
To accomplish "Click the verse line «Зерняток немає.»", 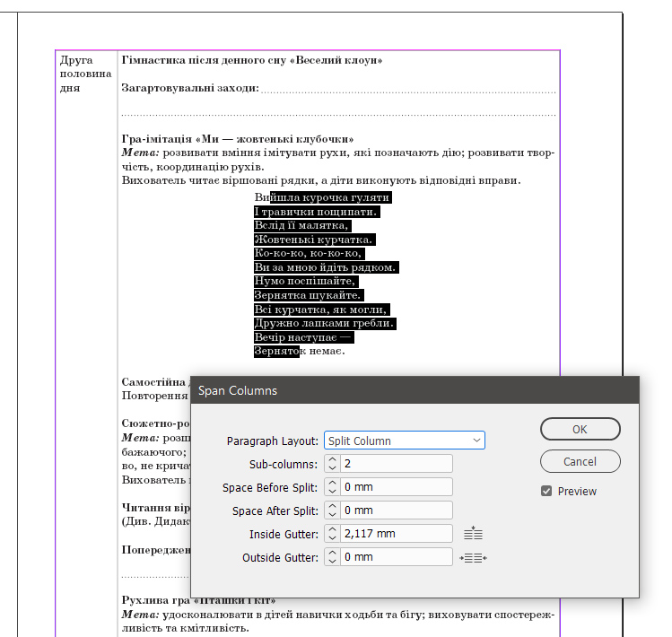I will coord(300,351).
